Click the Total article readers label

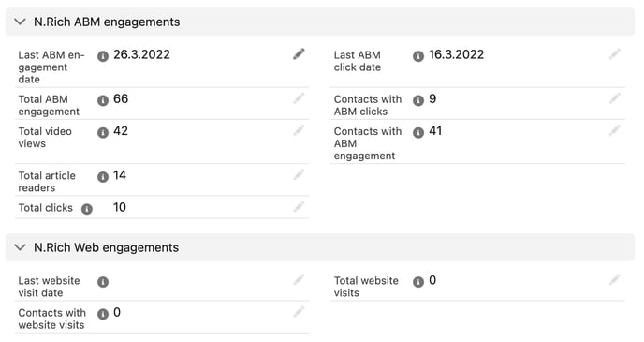47,182
